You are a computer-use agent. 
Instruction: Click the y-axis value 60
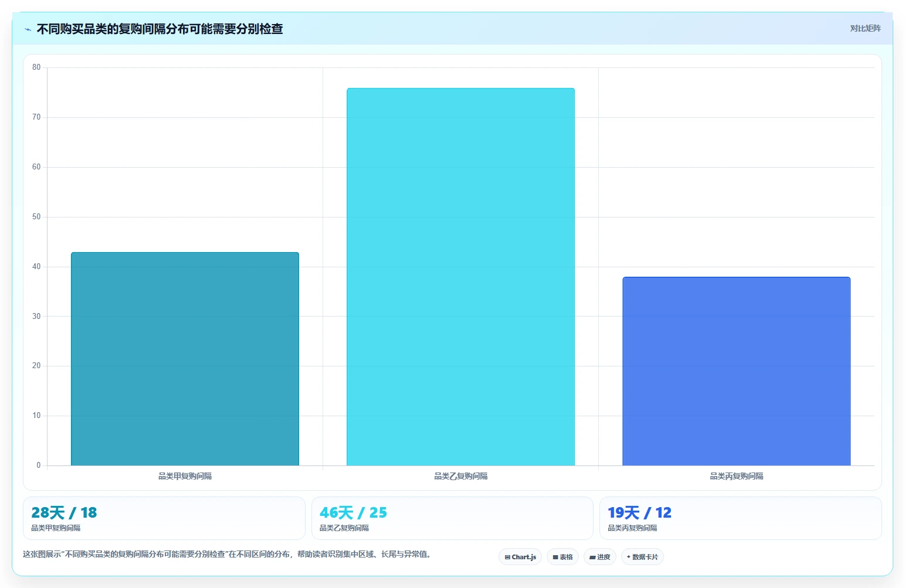pos(36,167)
